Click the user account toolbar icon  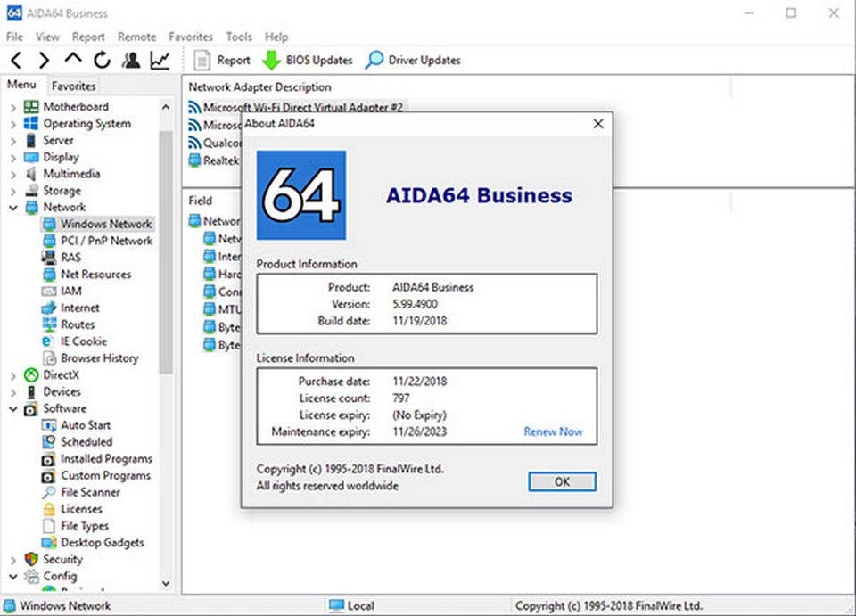click(130, 60)
